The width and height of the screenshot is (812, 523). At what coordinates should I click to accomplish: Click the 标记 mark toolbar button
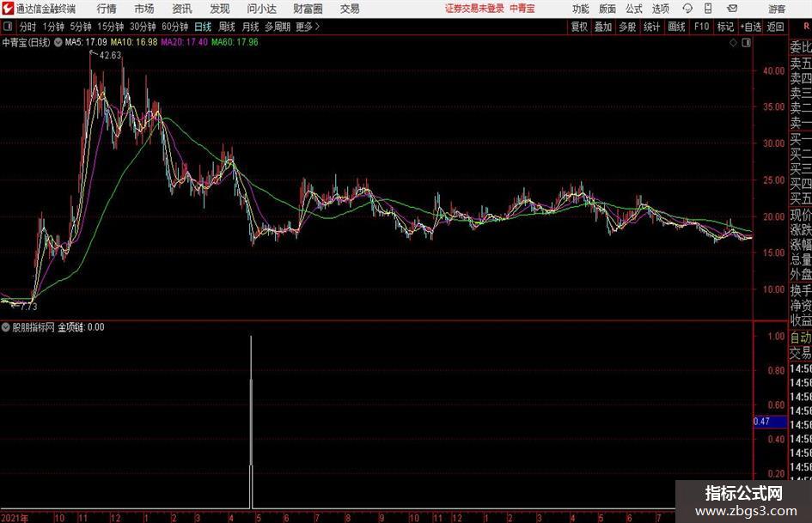click(x=725, y=27)
